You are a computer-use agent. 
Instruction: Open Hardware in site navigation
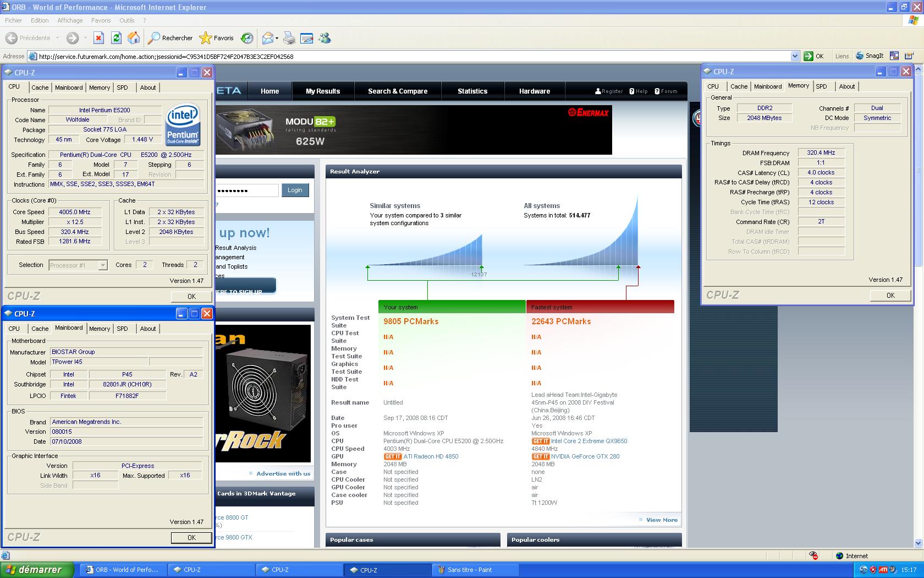535,91
